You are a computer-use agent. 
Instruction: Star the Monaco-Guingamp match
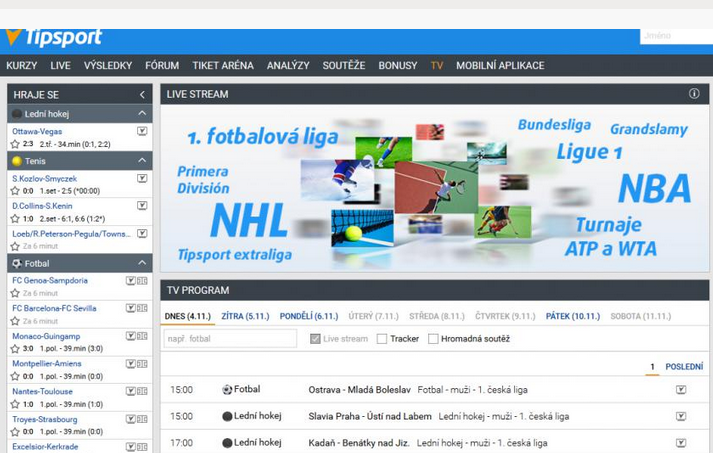click(15, 349)
